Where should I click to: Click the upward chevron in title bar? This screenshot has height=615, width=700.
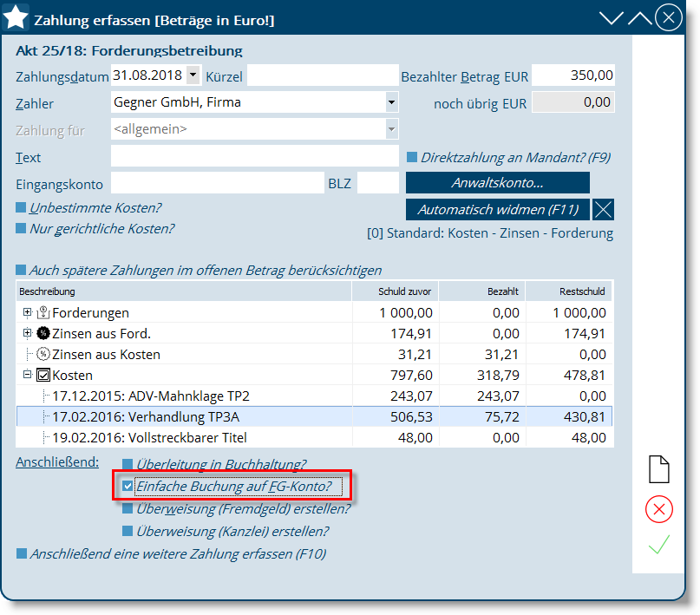[639, 18]
